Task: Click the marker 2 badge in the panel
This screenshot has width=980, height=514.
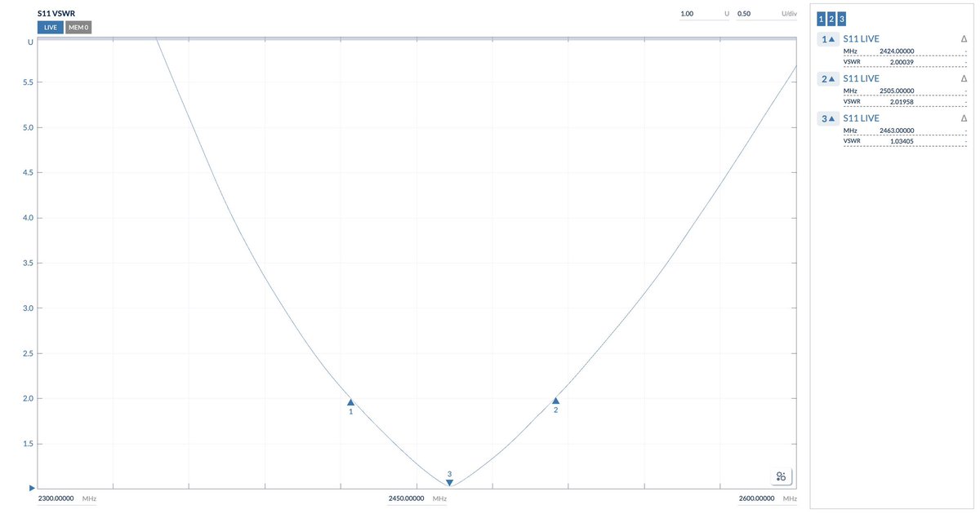Action: pos(828,79)
